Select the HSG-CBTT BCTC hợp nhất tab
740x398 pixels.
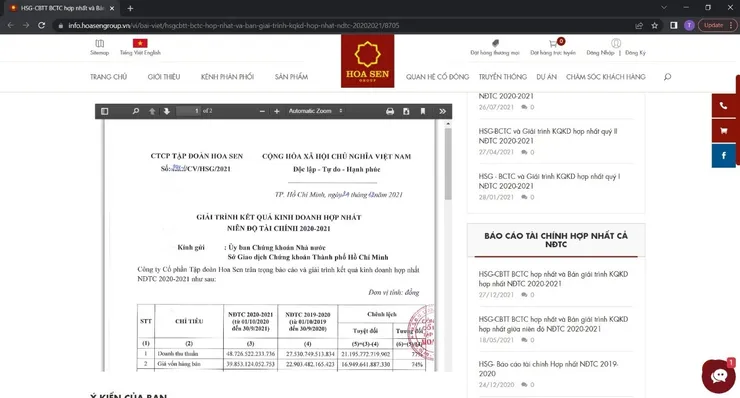click(61, 8)
